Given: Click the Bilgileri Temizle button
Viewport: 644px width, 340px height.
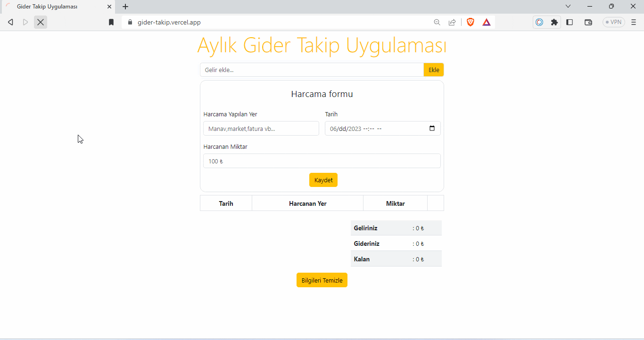Looking at the screenshot, I should coord(322,280).
